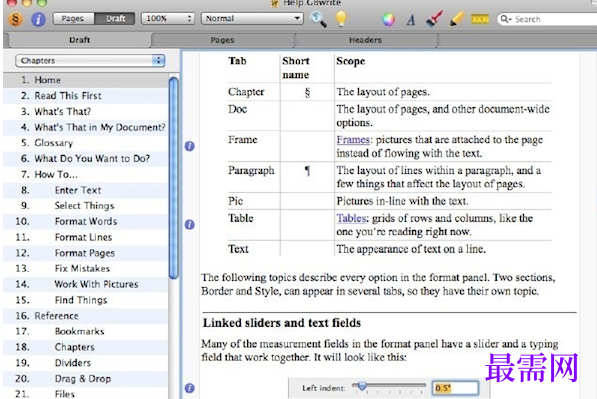The image size is (597, 399).
Task: Select the Fix Mistakes chapter
Action: pos(86,268)
